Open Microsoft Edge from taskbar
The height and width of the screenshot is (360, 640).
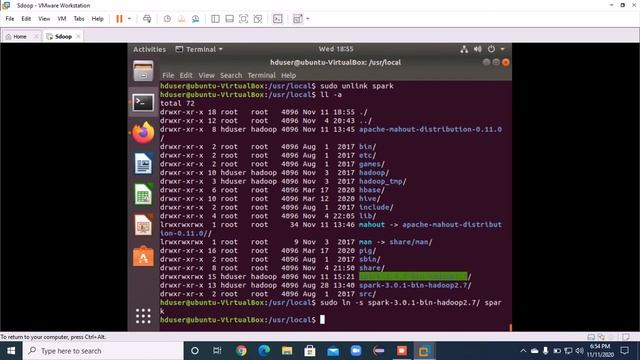(264, 351)
